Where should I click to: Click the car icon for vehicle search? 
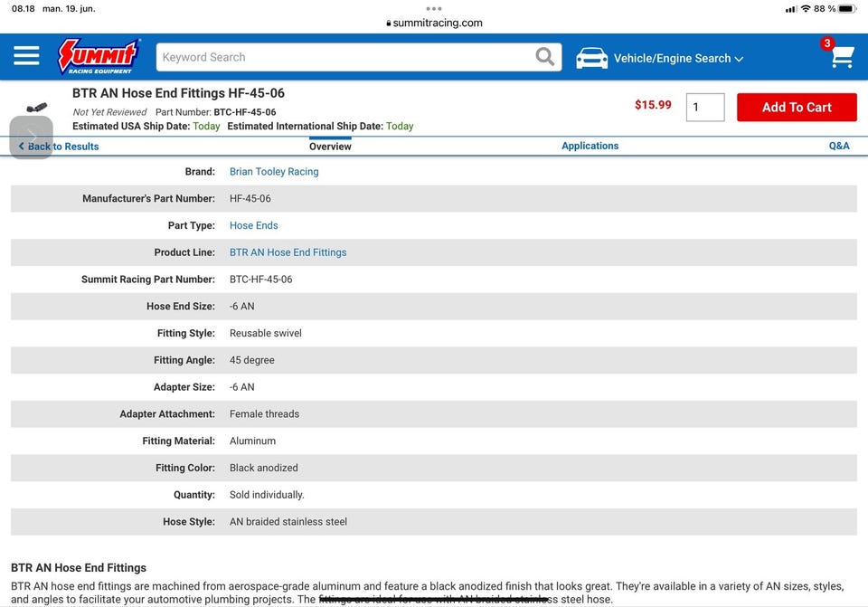pyautogui.click(x=591, y=58)
